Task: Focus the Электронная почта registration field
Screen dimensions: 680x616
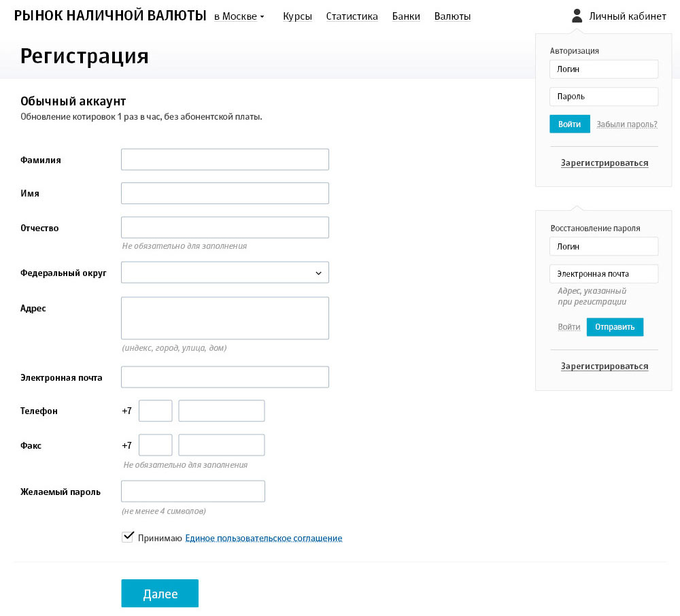Action: [x=224, y=377]
